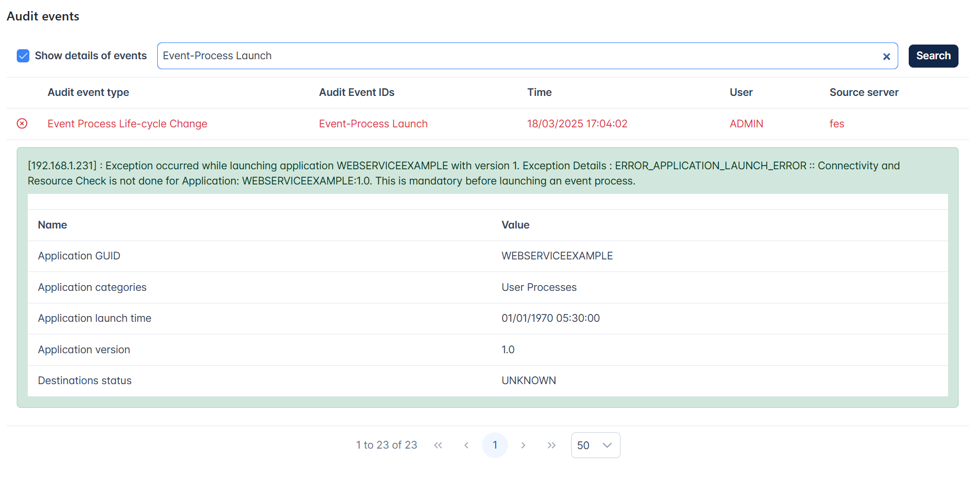Click the 1 to 23 of 23 count
The width and height of the screenshot is (980, 479).
[387, 445]
